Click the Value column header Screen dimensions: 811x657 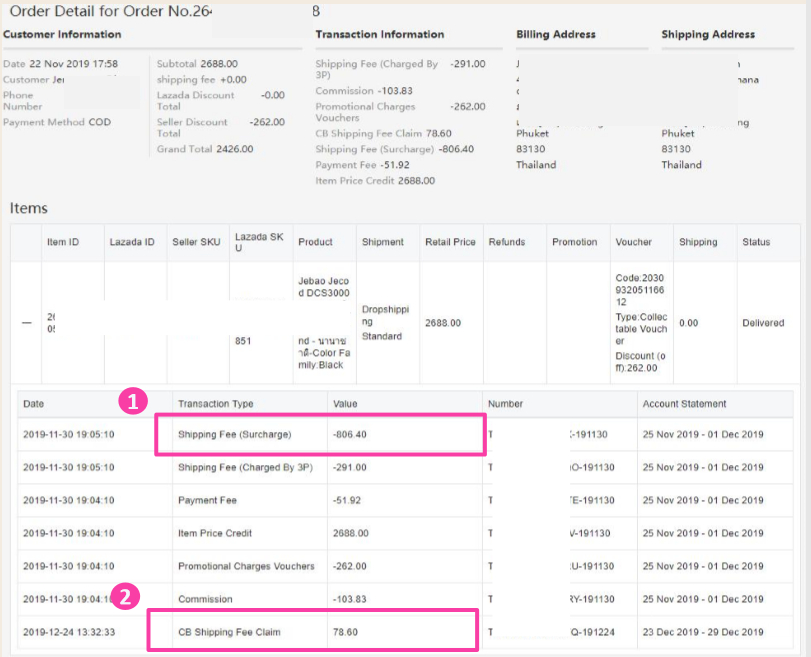tap(345, 404)
